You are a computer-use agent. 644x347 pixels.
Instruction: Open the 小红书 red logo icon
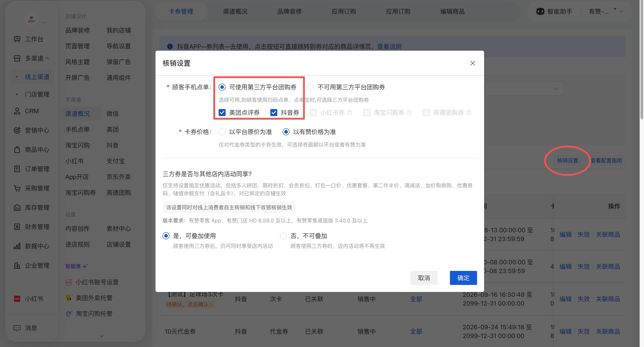point(17,299)
